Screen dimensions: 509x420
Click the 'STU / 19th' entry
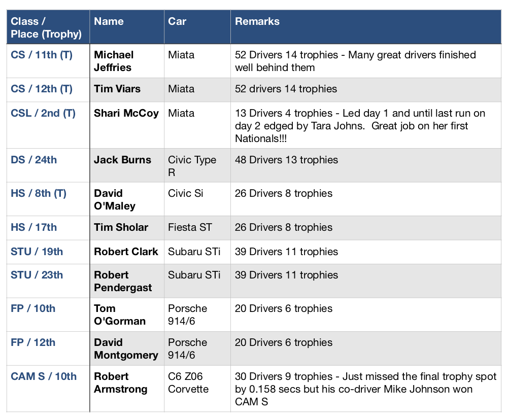(x=37, y=252)
